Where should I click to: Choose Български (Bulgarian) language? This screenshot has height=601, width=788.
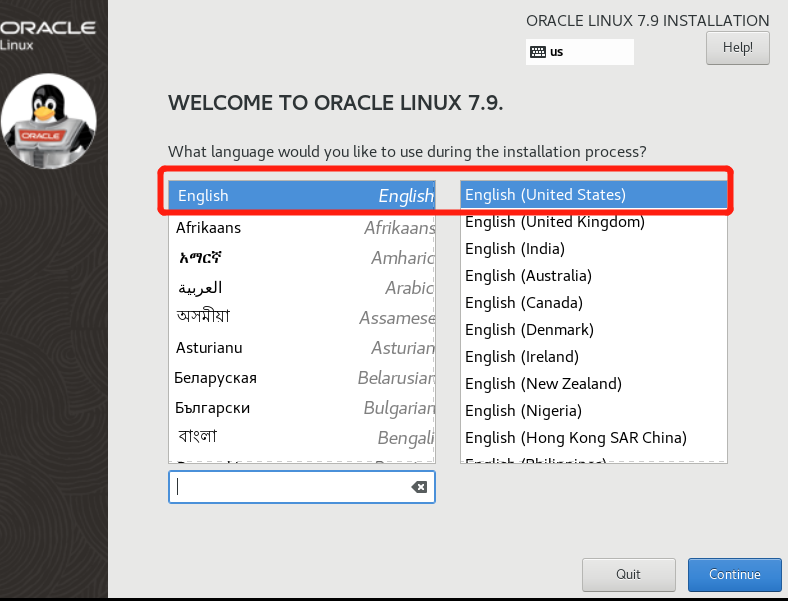302,408
